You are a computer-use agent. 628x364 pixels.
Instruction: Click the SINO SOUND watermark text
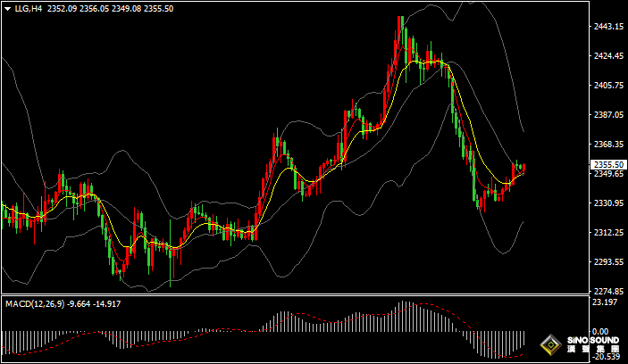click(x=590, y=341)
